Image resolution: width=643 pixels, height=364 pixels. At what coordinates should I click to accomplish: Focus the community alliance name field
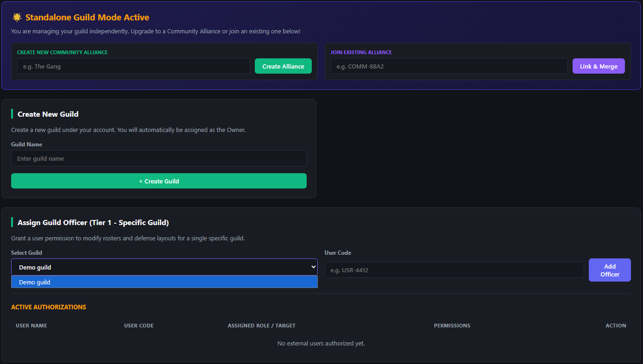tap(133, 66)
